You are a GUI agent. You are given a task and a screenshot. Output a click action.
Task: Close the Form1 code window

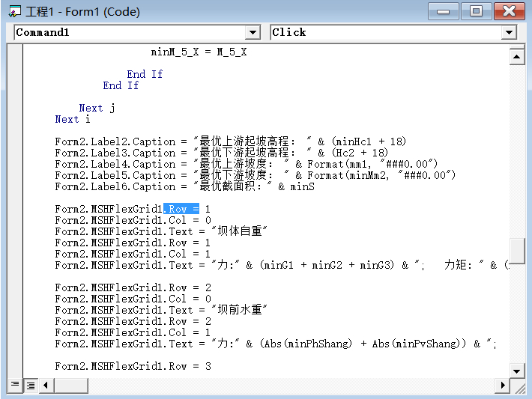(509, 11)
